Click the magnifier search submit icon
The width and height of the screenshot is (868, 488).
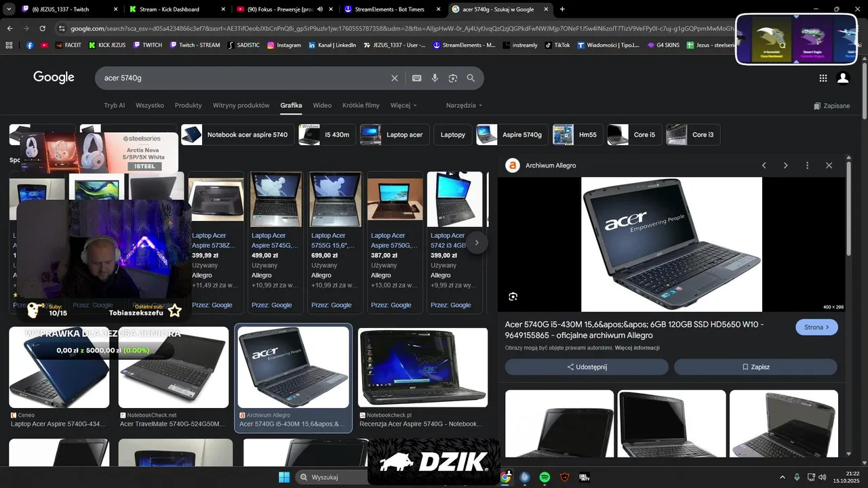(471, 78)
